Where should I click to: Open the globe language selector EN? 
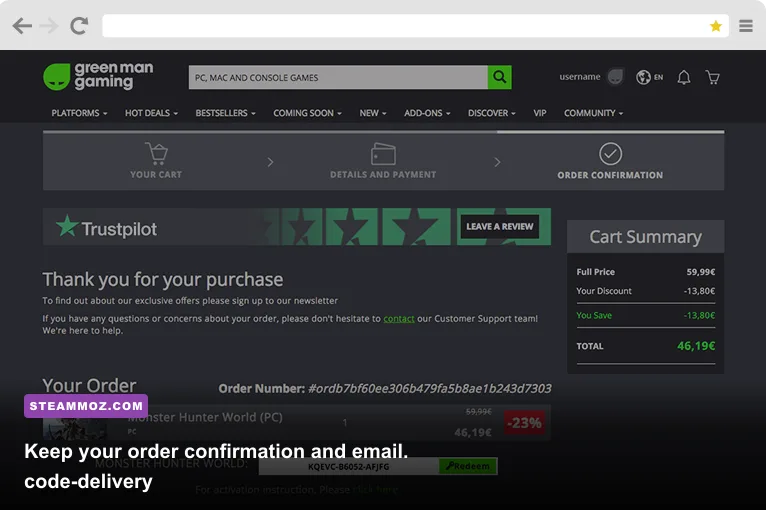click(x=650, y=77)
